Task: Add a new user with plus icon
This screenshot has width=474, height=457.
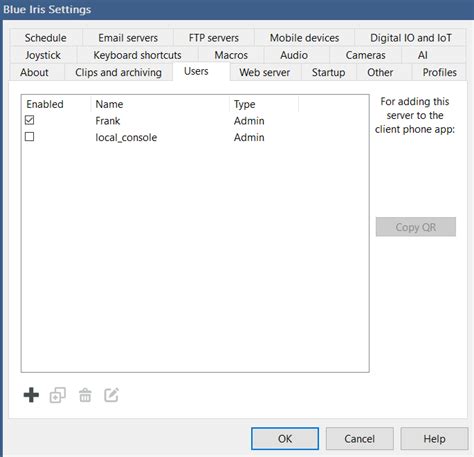Action: tap(31, 395)
